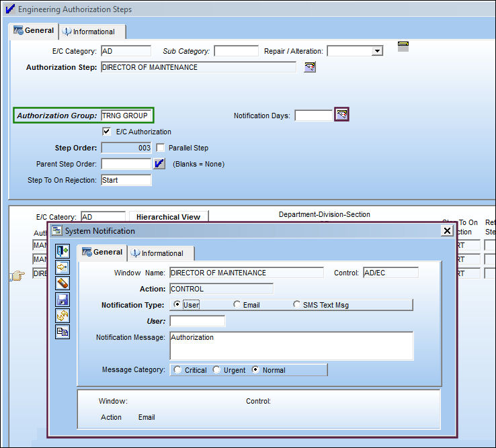Click the lower E/C Category field
Image resolution: width=496 pixels, height=448 pixels.
point(103,217)
